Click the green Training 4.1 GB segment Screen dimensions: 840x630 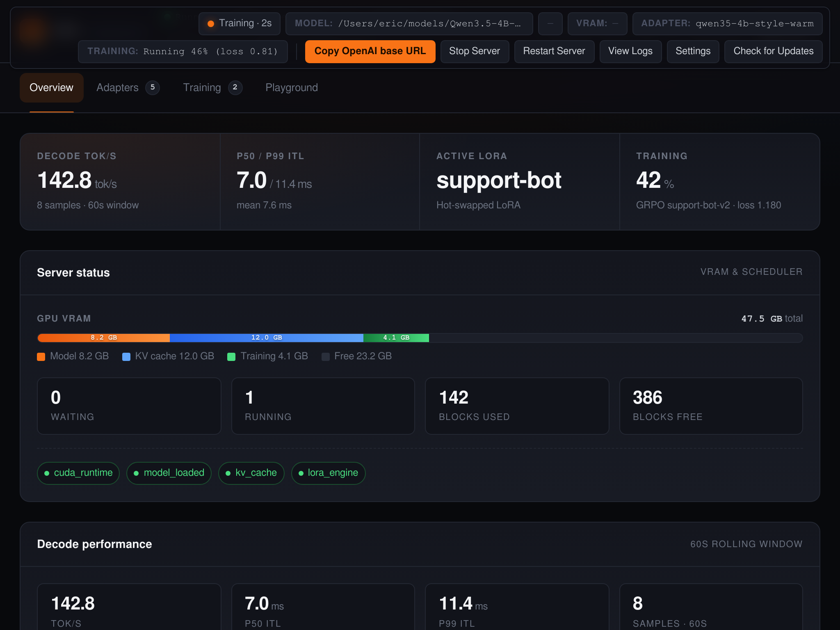click(396, 338)
